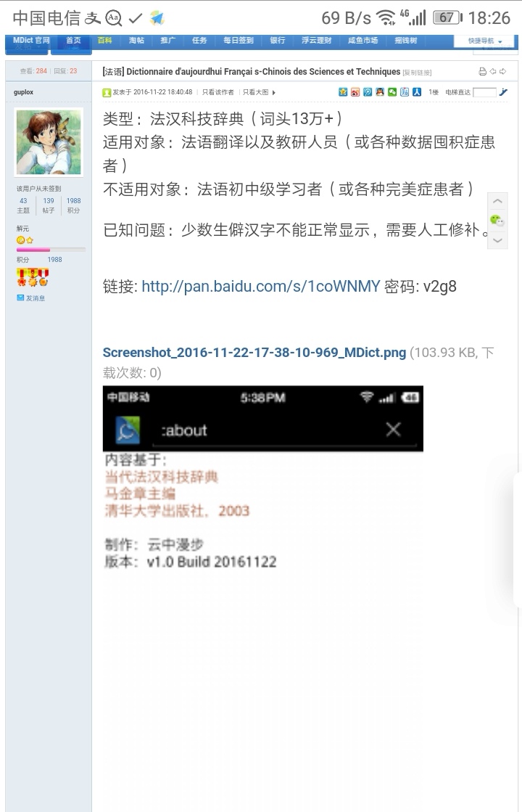
Task: Open guplox user avatar image
Action: pyautogui.click(x=49, y=142)
